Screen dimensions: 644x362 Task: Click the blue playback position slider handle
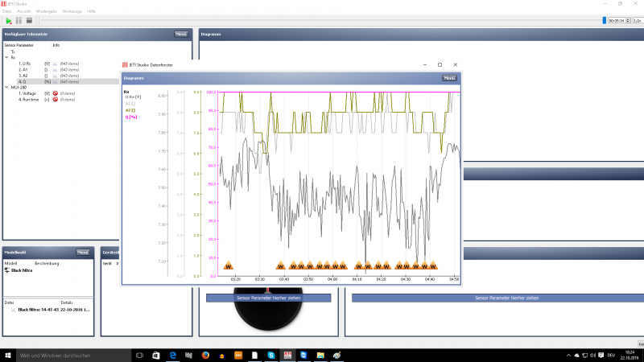tap(605, 21)
